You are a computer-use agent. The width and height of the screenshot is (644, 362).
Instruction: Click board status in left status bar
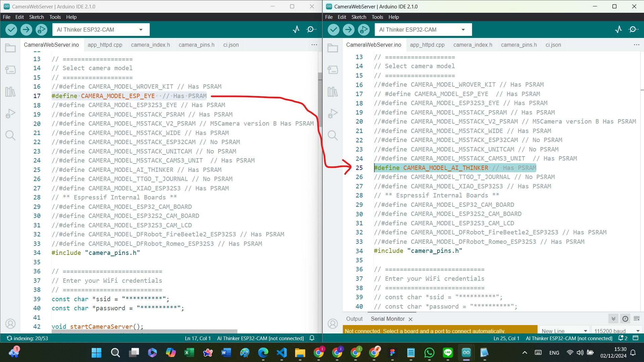pyautogui.click(x=260, y=338)
